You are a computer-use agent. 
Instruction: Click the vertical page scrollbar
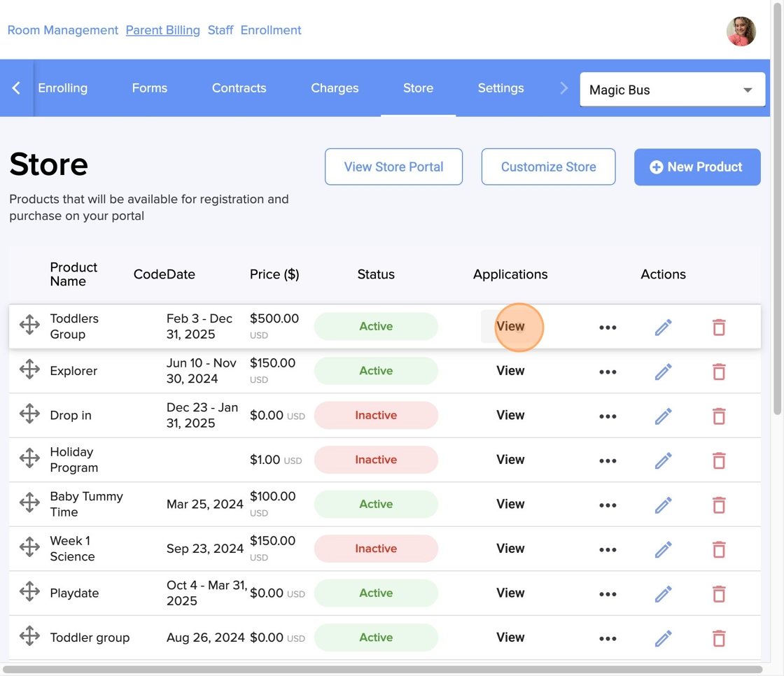(x=777, y=208)
